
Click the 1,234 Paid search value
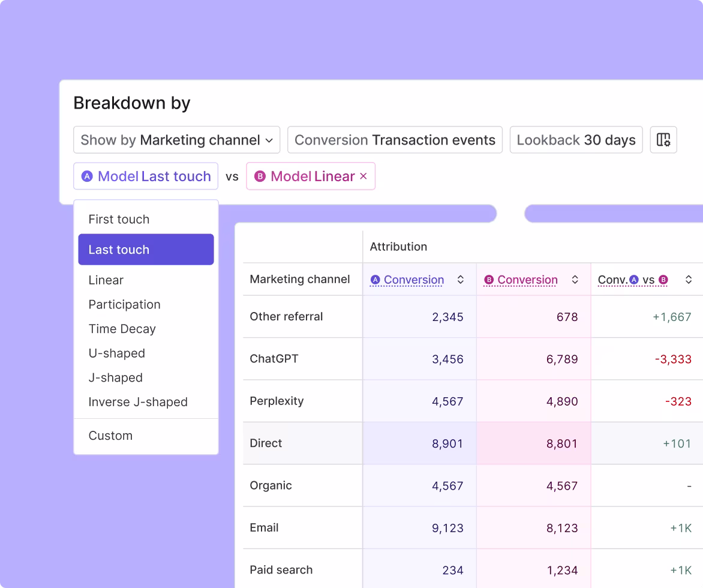pos(562,570)
